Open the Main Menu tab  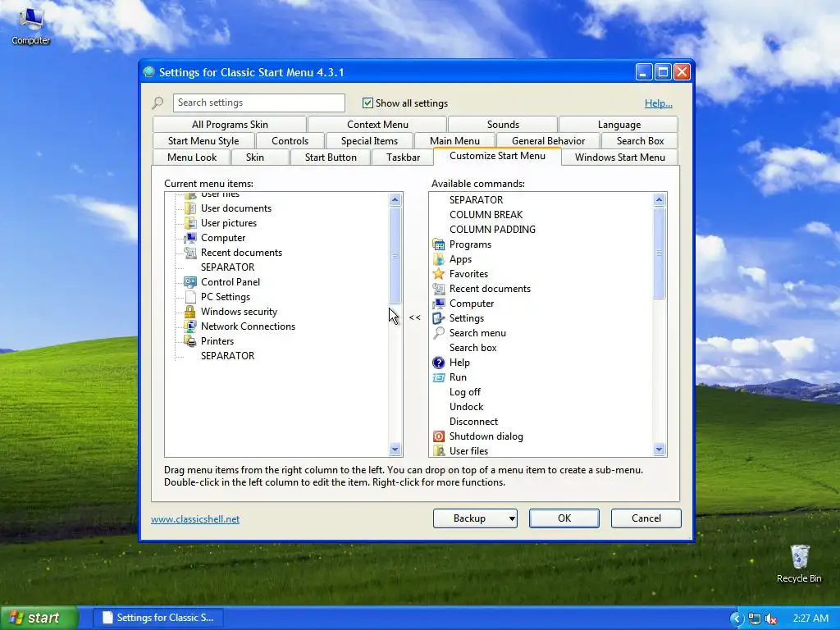click(454, 141)
